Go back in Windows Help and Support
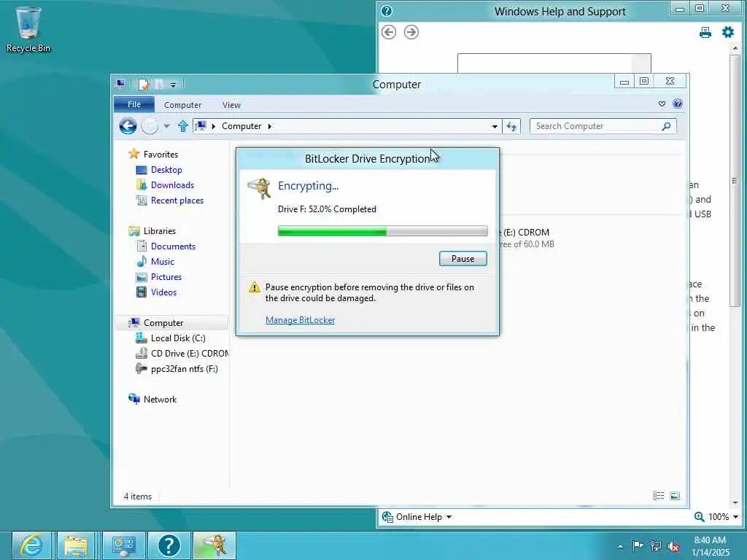 pos(389,32)
